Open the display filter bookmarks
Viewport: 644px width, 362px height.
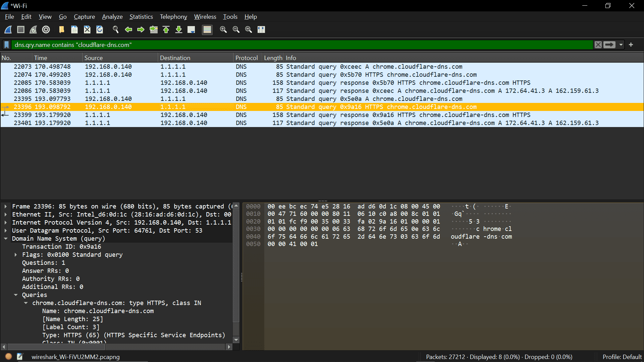pos(7,45)
